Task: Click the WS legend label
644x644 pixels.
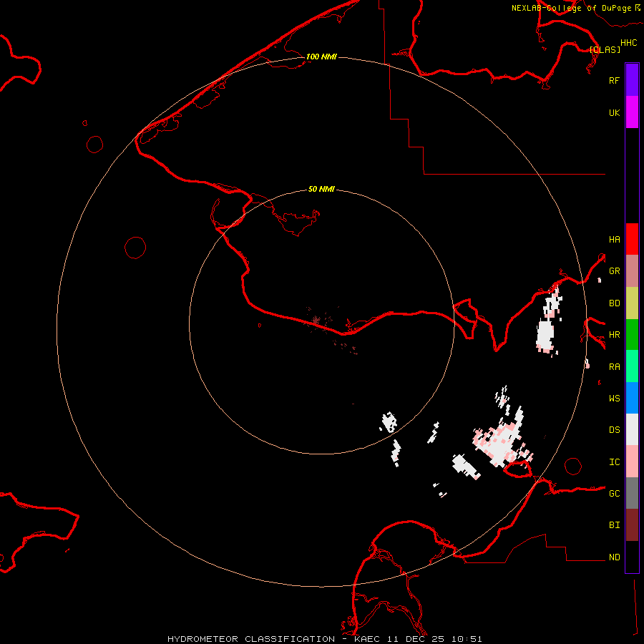Action: [x=615, y=399]
